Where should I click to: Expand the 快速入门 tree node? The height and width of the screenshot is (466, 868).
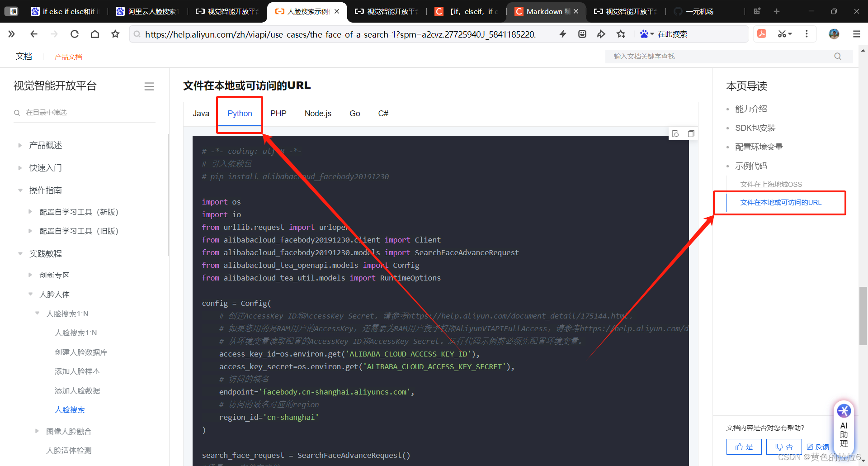point(20,168)
